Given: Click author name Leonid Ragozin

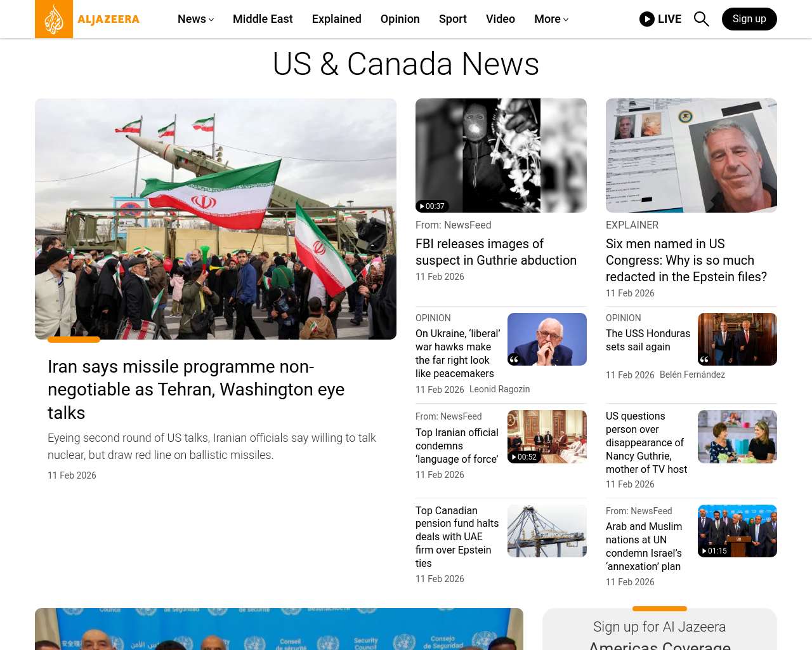Looking at the screenshot, I should click(x=499, y=389).
